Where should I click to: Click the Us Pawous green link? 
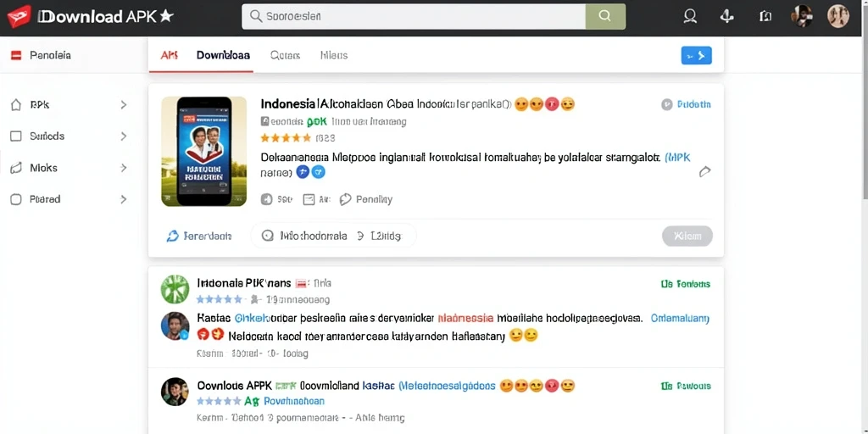pyautogui.click(x=685, y=386)
